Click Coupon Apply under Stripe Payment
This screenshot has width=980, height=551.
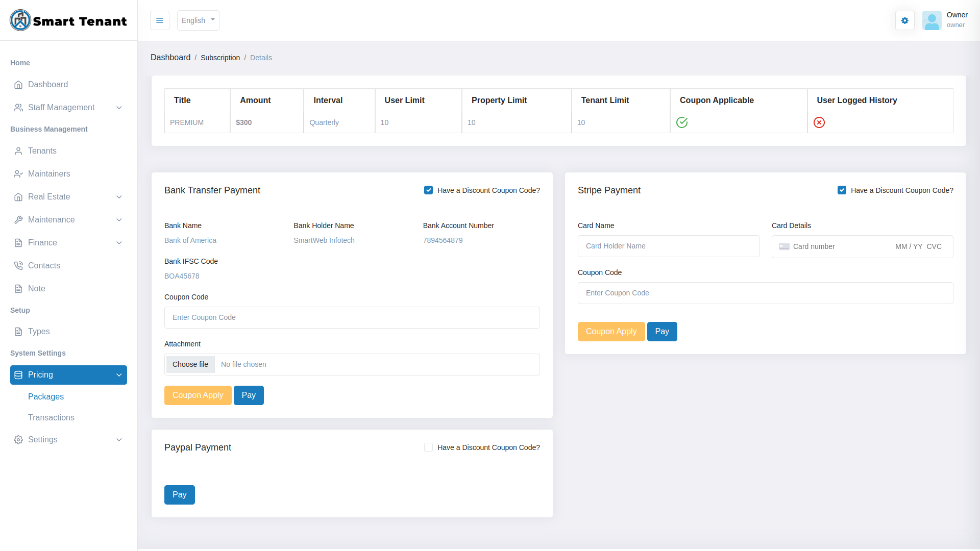coord(611,332)
